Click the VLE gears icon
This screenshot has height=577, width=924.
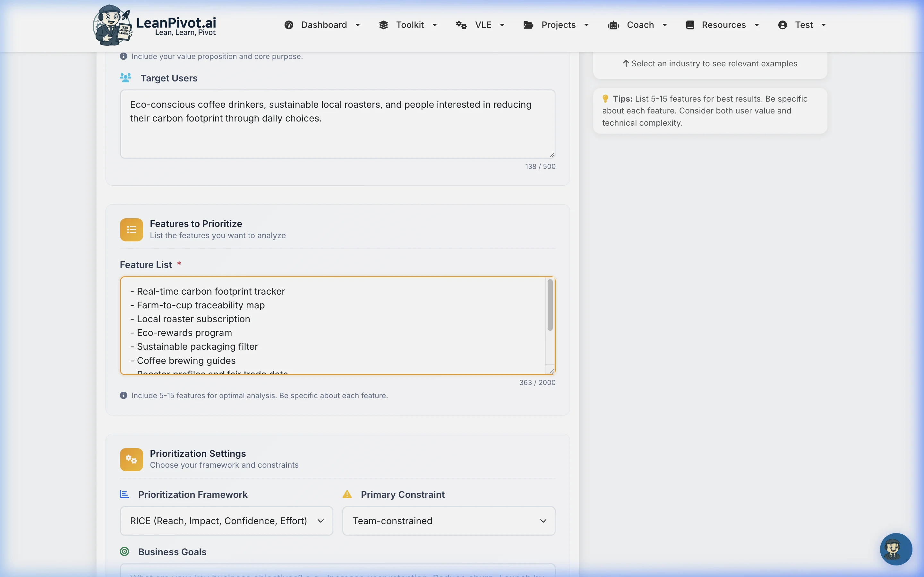(x=461, y=24)
